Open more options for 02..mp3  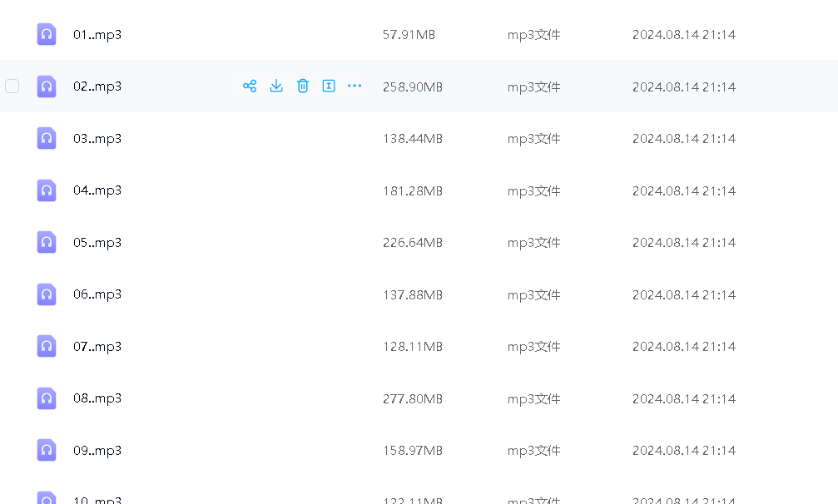pos(355,86)
